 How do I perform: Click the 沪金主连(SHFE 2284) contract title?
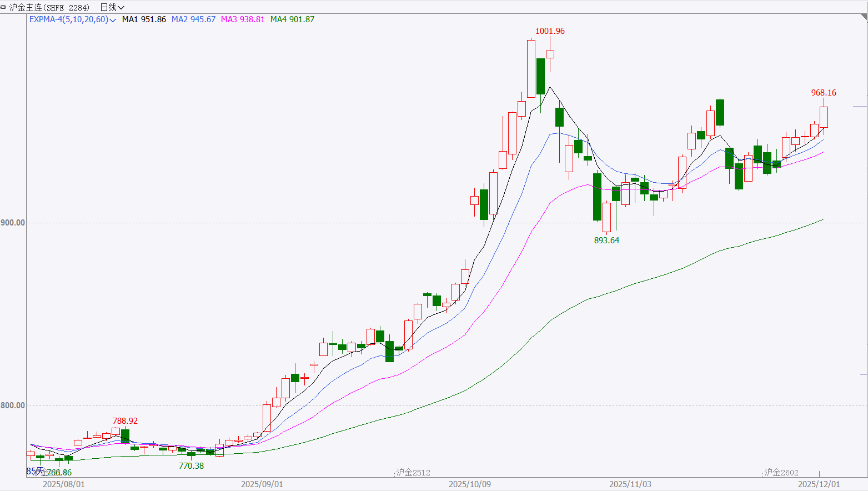click(x=49, y=7)
